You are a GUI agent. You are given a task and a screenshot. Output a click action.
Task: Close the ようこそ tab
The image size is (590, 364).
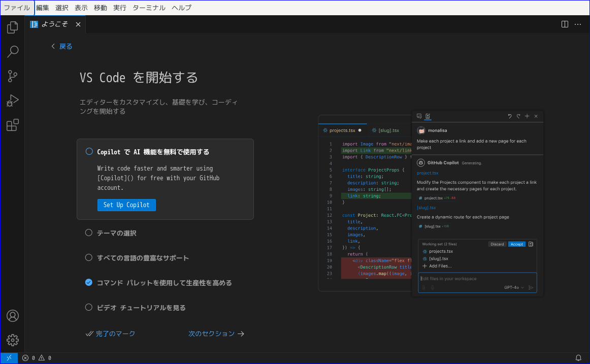pos(78,24)
